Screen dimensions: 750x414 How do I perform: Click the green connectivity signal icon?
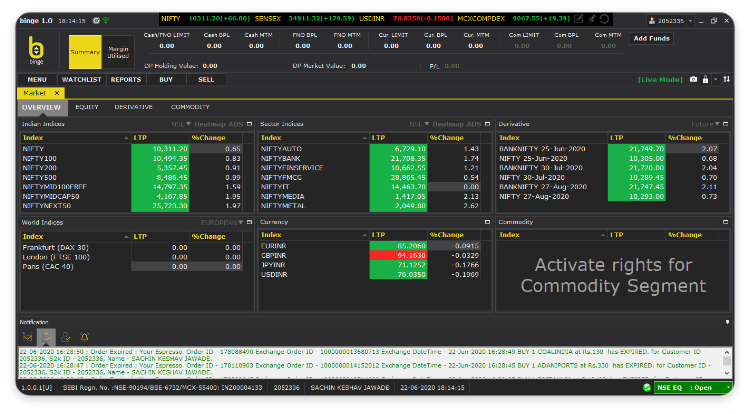coord(105,21)
